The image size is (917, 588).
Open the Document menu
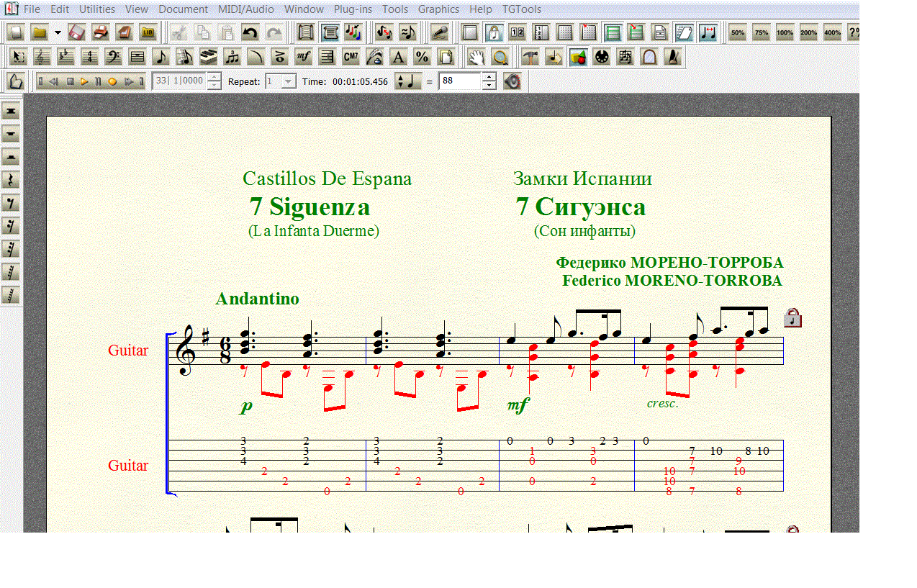point(183,9)
